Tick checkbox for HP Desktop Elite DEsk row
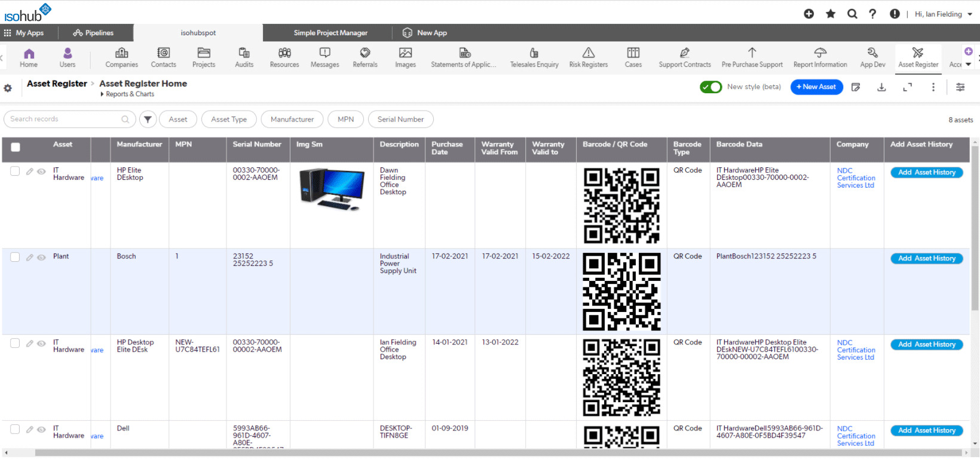This screenshot has width=980, height=459. (15, 343)
